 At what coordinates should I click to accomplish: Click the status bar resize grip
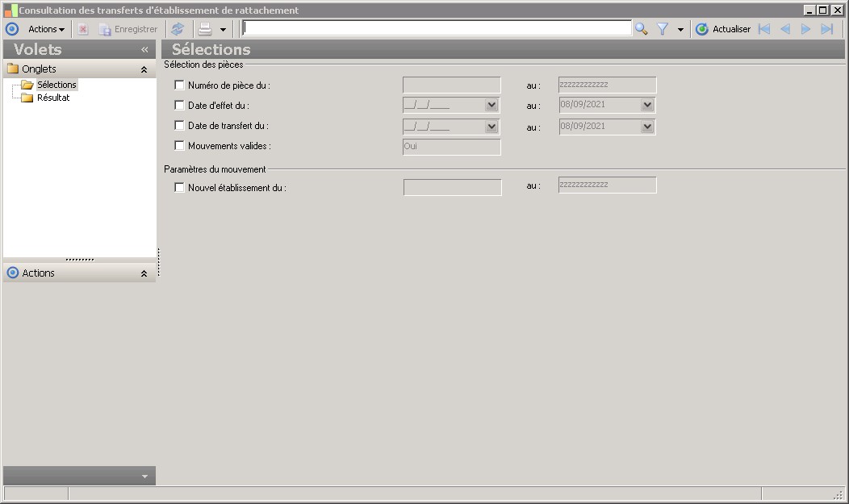[x=839, y=494]
